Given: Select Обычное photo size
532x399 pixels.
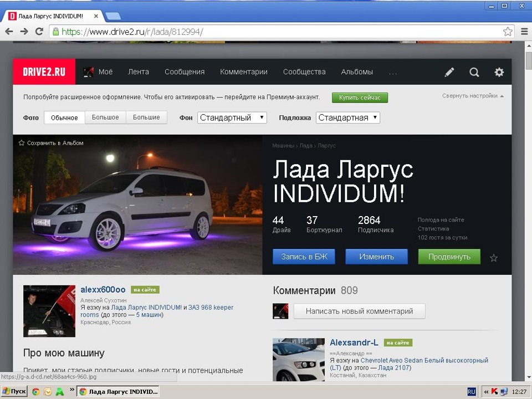Looking at the screenshot, I should (x=64, y=117).
